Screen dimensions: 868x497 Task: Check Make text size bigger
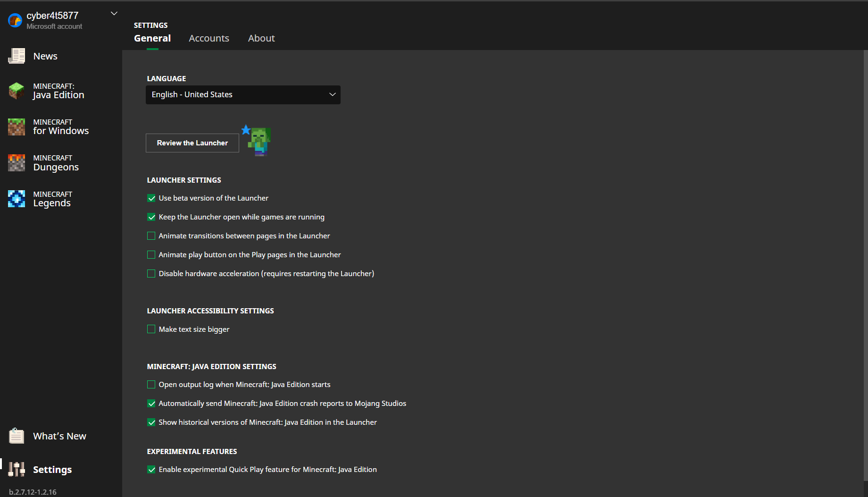point(151,329)
